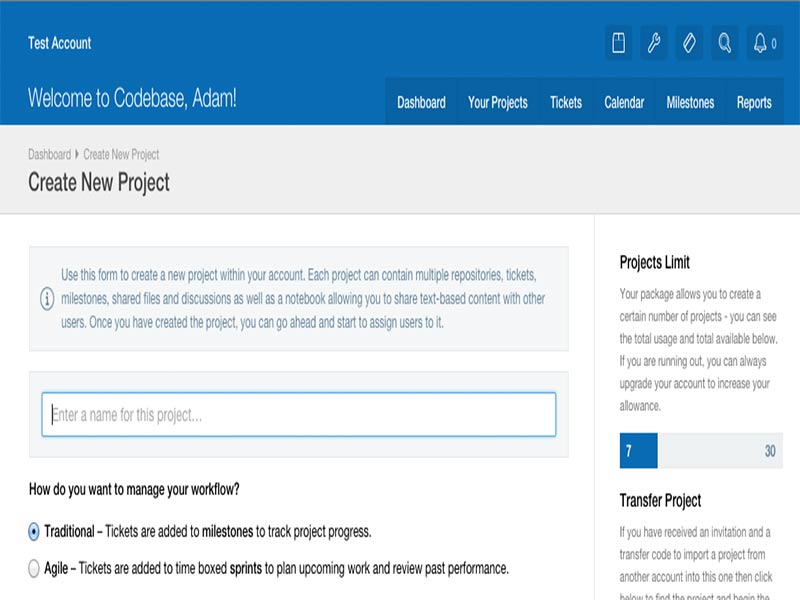Screen dimensions: 800x600
Task: View notifications via the bell icon
Action: (759, 40)
